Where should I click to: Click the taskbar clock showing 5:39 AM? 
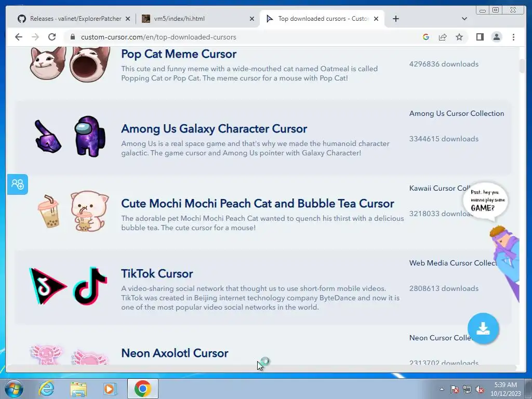tap(506, 389)
